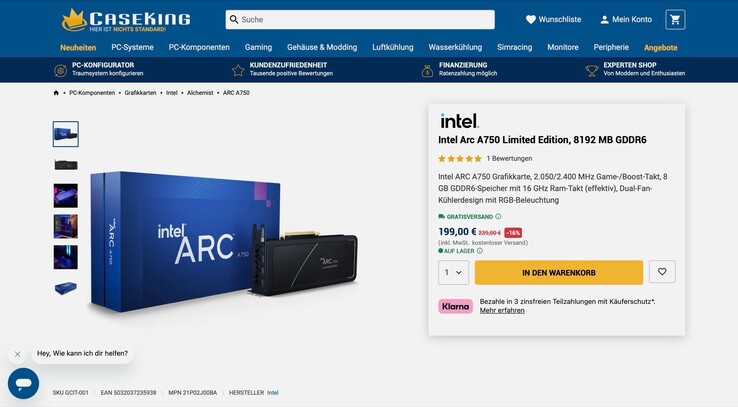Screen dimensions: 738x407
Task: Click the search magnifier icon
Action: pyautogui.click(x=233, y=19)
